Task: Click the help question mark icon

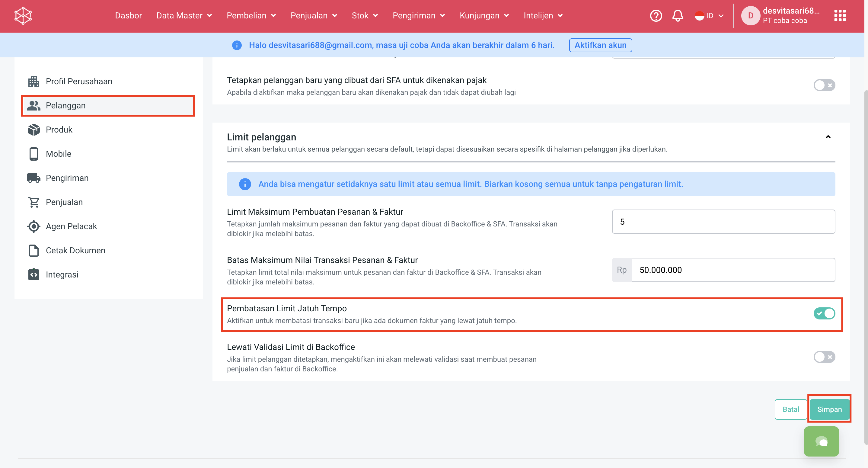Action: point(656,15)
